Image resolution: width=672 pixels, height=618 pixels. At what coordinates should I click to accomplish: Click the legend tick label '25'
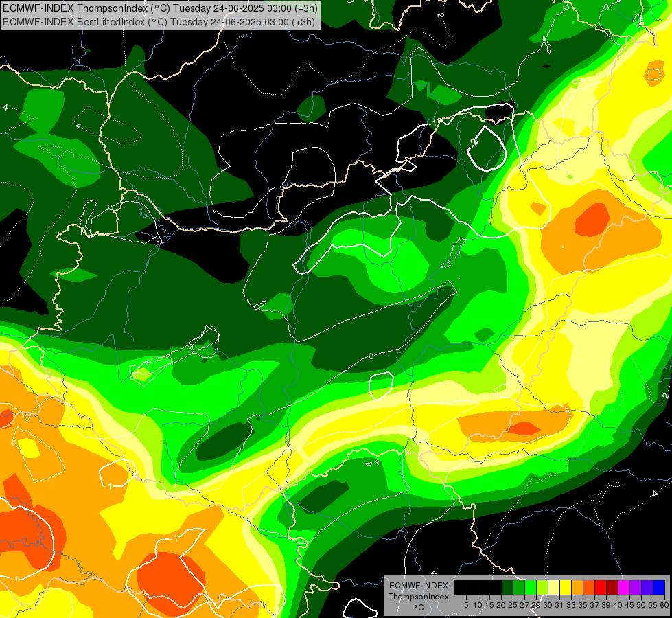(513, 605)
